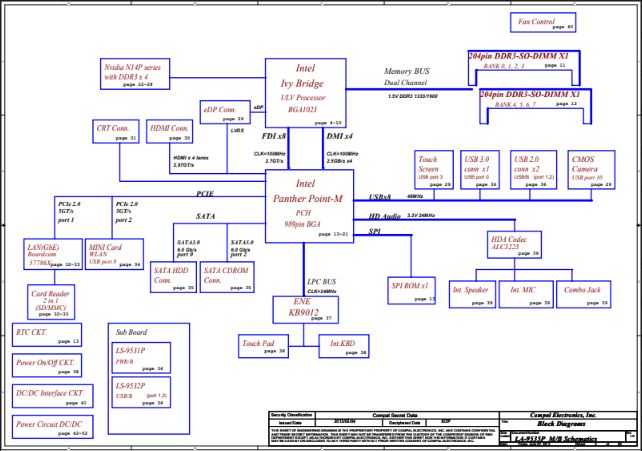This screenshot has width=642, height=451.
Task: Click the Card Reader 2 in 1 block
Action: pyautogui.click(x=51, y=302)
